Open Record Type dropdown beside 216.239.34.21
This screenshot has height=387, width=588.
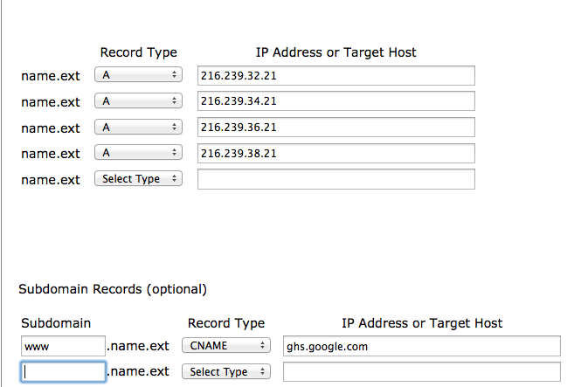click(138, 101)
